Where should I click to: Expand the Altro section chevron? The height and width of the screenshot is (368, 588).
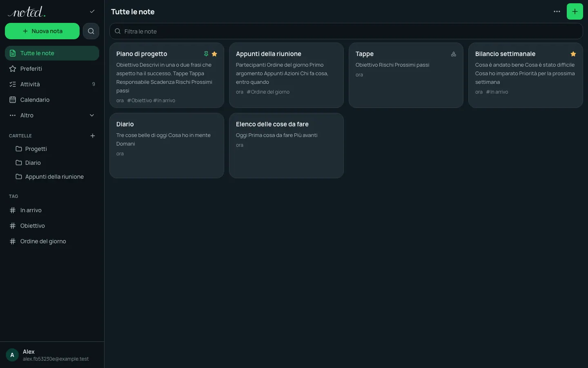click(x=92, y=115)
